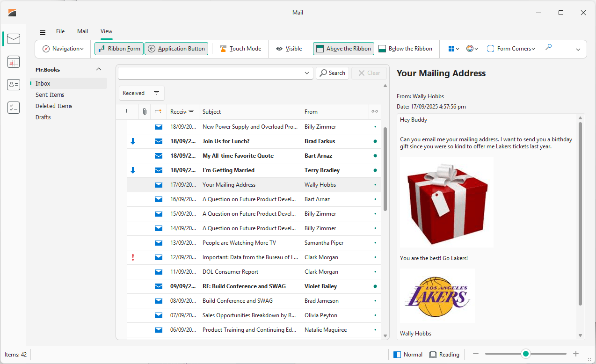Select the View ribbon tab

coord(107,31)
